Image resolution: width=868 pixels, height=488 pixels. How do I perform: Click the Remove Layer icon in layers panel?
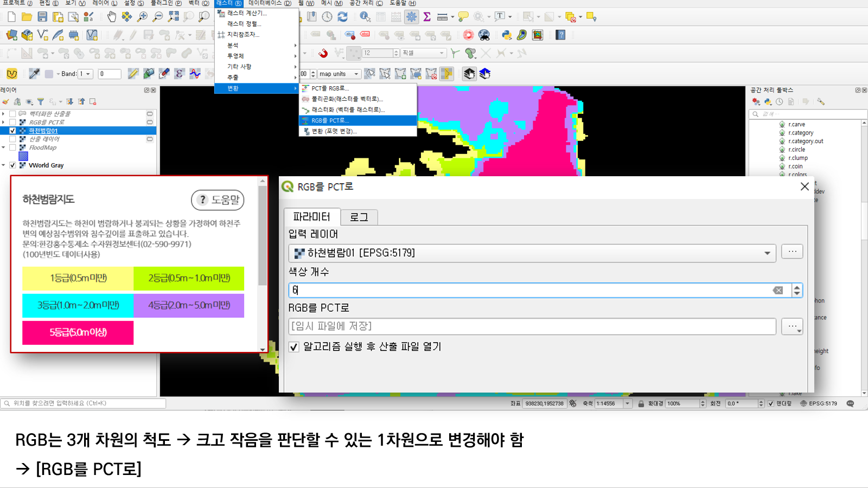(93, 102)
